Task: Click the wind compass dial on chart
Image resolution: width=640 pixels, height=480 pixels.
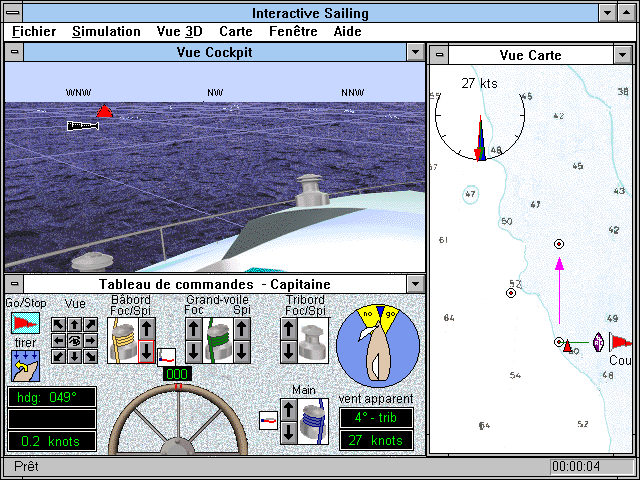Action: 480,115
